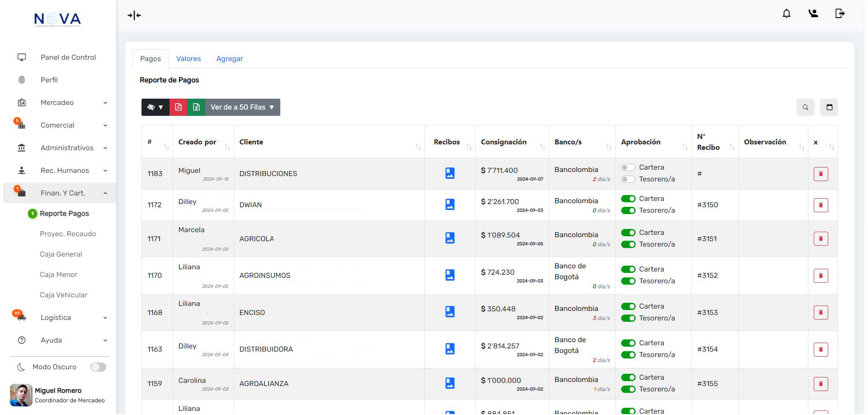Open Caja General in sidebar
This screenshot has height=415, width=868.
pyautogui.click(x=61, y=254)
